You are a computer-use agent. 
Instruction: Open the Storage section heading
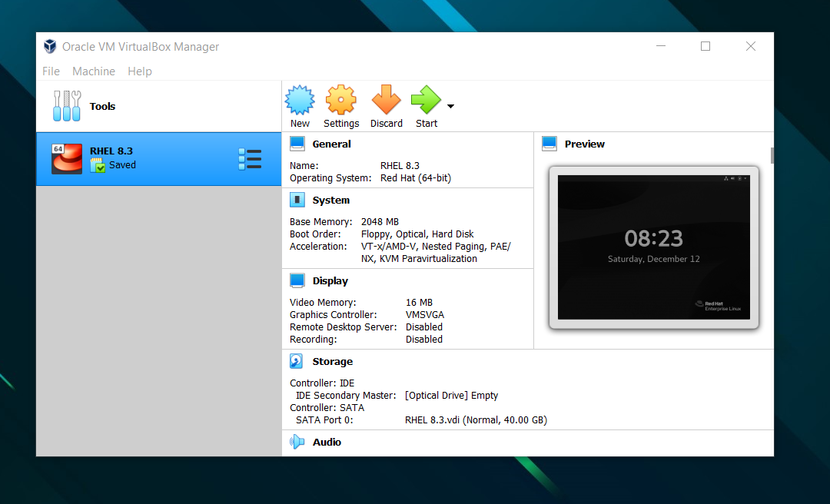[333, 362]
